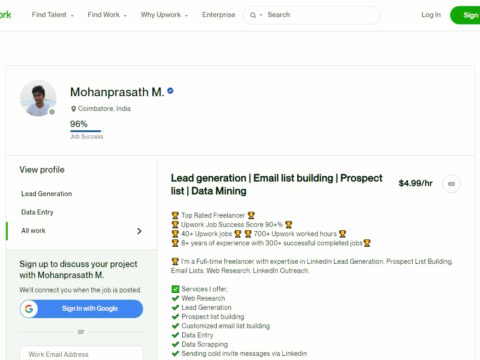The image size is (480, 360).
Task: Click the name Mohanprasath M.
Action: click(117, 92)
